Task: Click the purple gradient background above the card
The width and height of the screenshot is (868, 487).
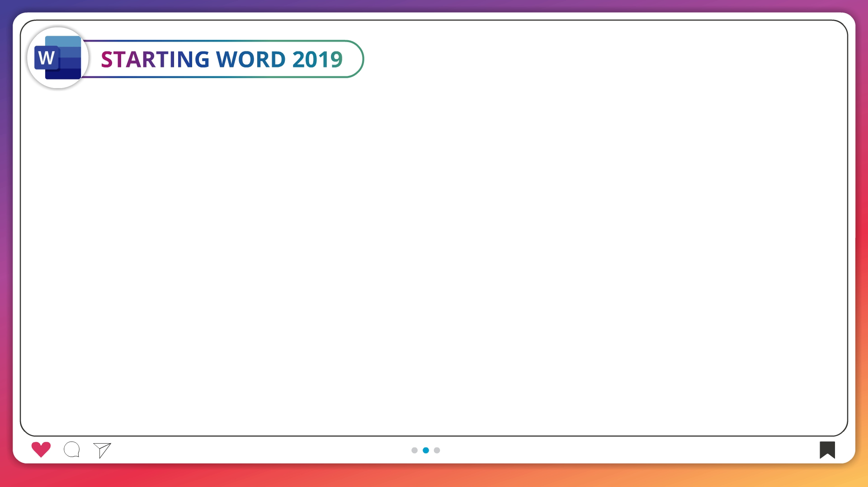Action: pos(434,5)
